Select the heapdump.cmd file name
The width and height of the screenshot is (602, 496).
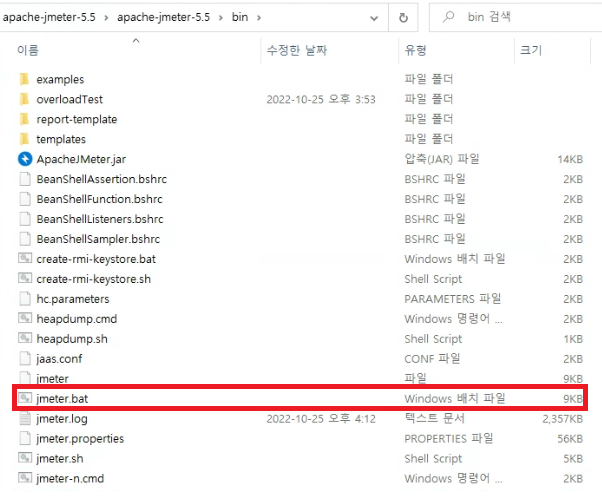(77, 319)
